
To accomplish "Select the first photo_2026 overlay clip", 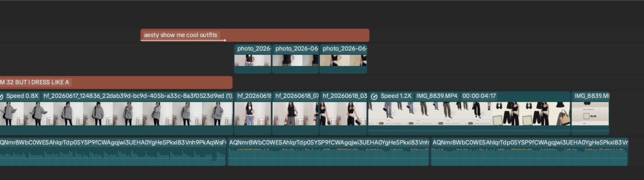I will point(253,59).
